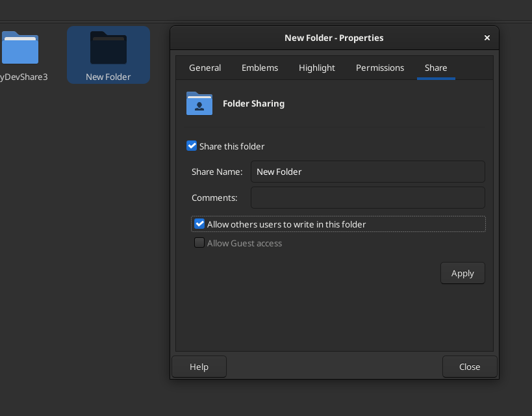The width and height of the screenshot is (532, 416).
Task: Click the Apply button
Action: (462, 273)
